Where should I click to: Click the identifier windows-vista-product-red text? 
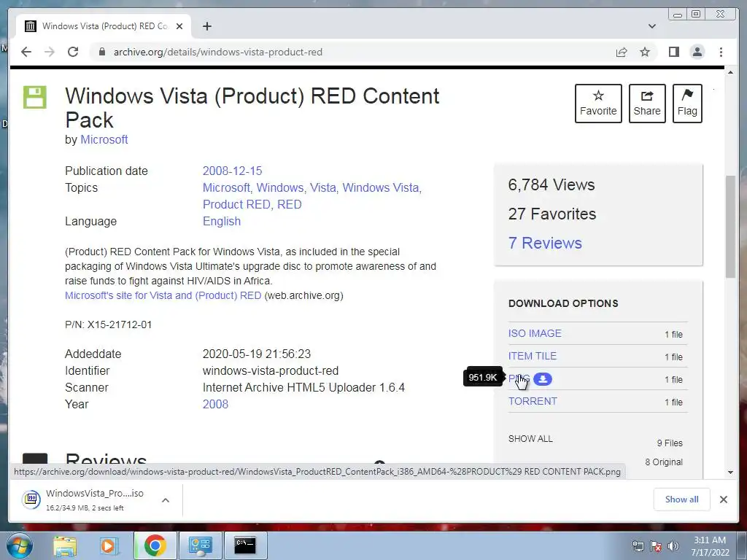271,370
